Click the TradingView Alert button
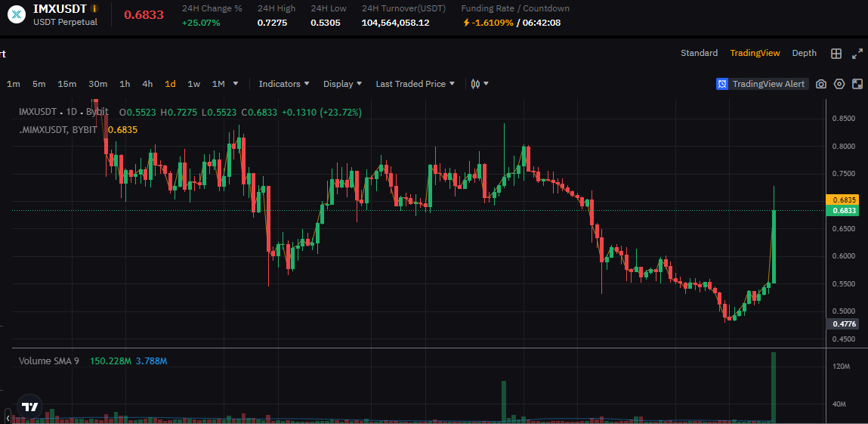 point(762,84)
